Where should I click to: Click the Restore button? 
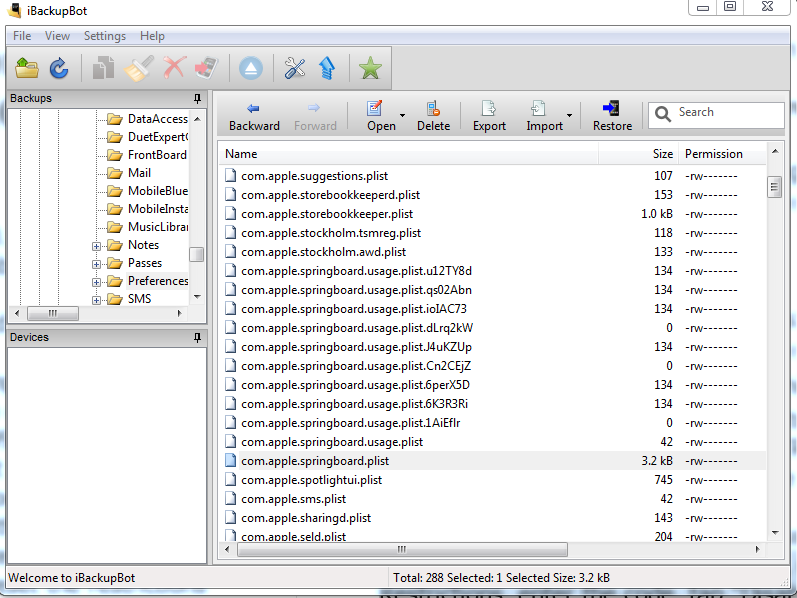(x=612, y=117)
